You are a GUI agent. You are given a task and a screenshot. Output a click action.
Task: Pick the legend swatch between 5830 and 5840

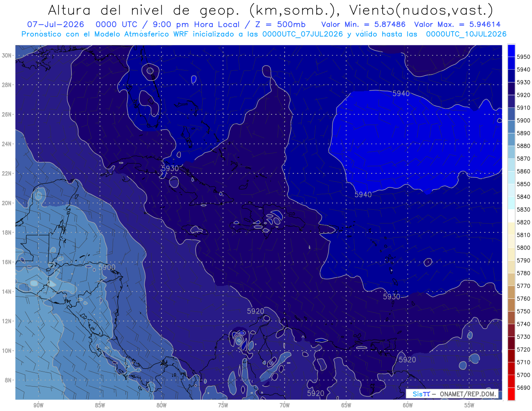point(511,203)
